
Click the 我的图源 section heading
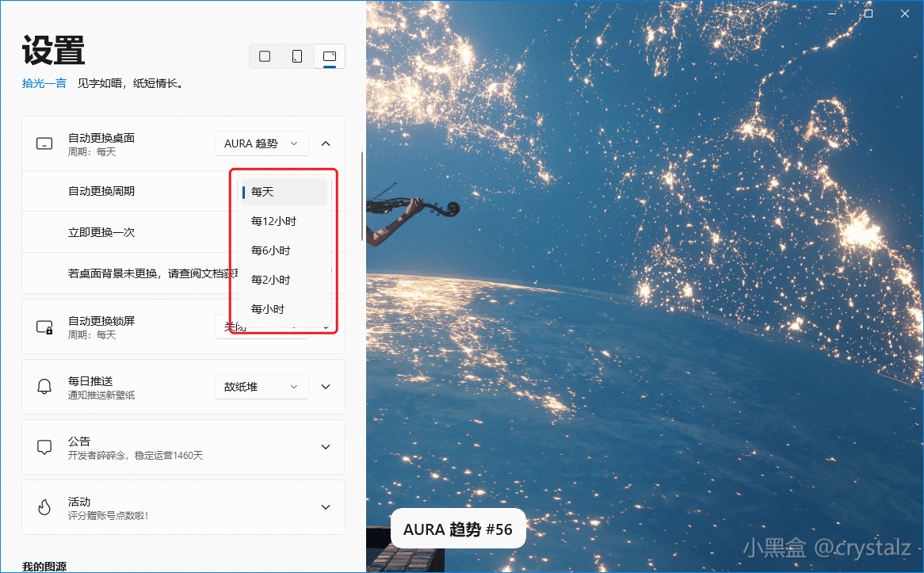(44, 567)
